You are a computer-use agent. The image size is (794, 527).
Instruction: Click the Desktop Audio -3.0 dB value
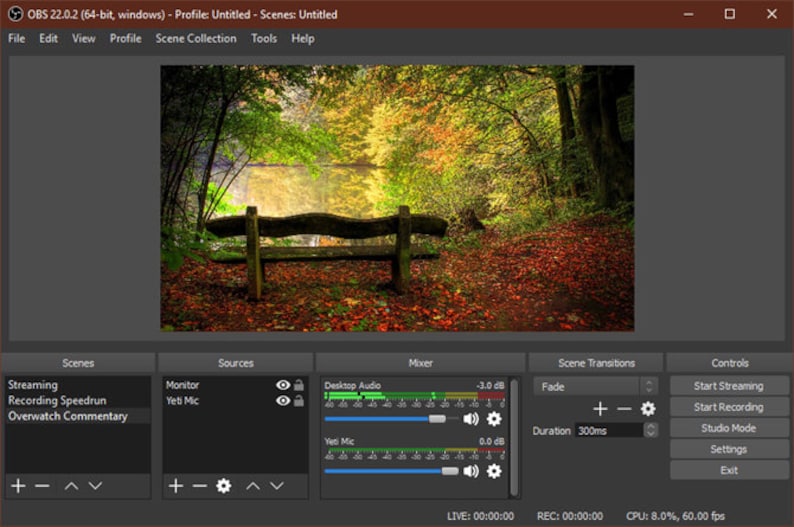tap(490, 385)
